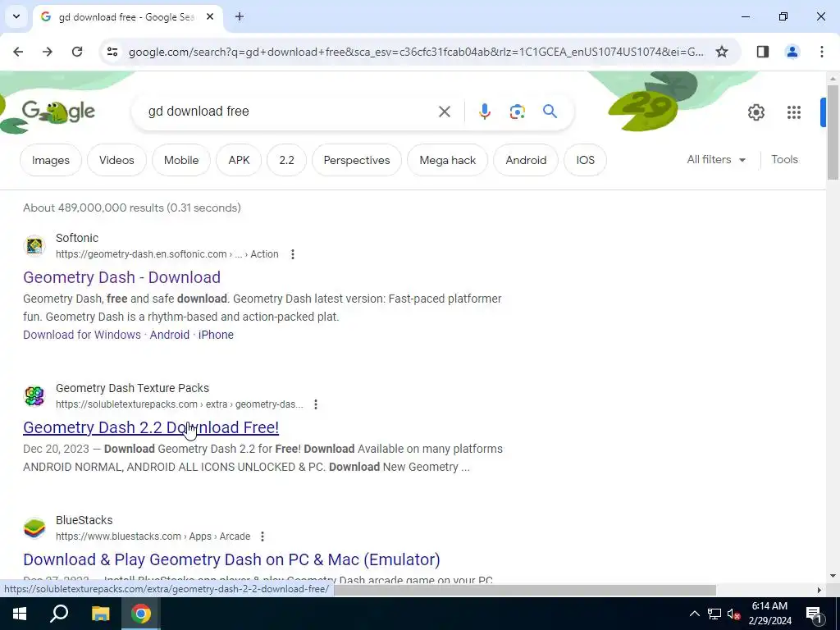Go forward to the next page
This screenshot has width=840, height=630.
point(48,52)
